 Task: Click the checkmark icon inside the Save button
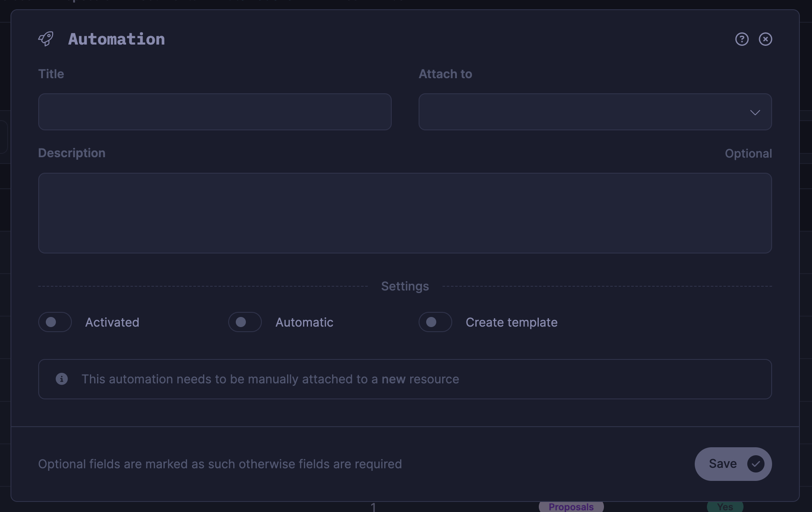pyautogui.click(x=757, y=464)
